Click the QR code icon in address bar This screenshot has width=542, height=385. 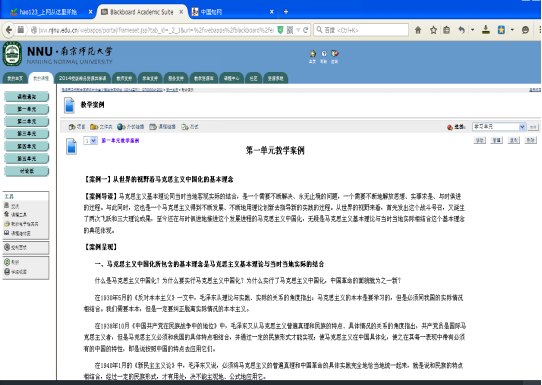tap(290, 30)
